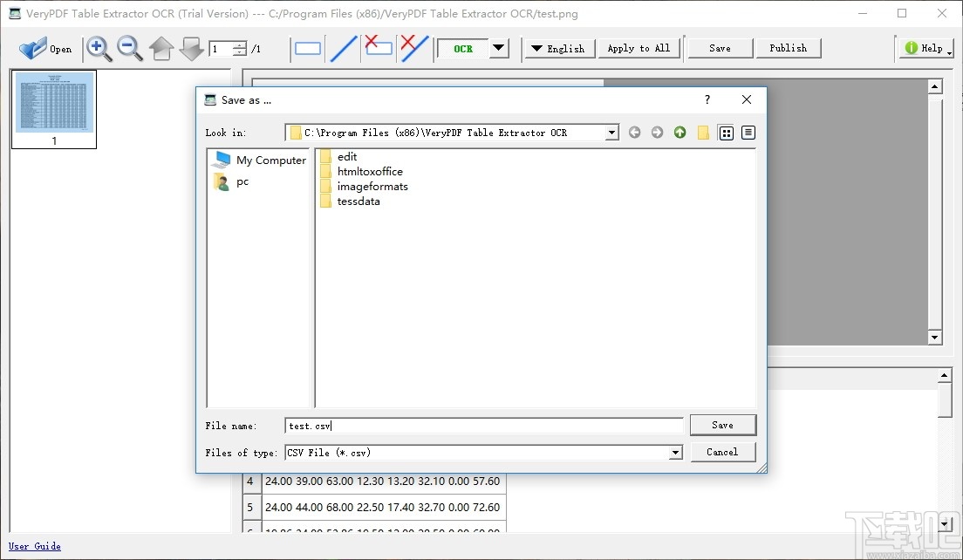Open a new image file
The image size is (963, 560).
pyautogui.click(x=45, y=49)
